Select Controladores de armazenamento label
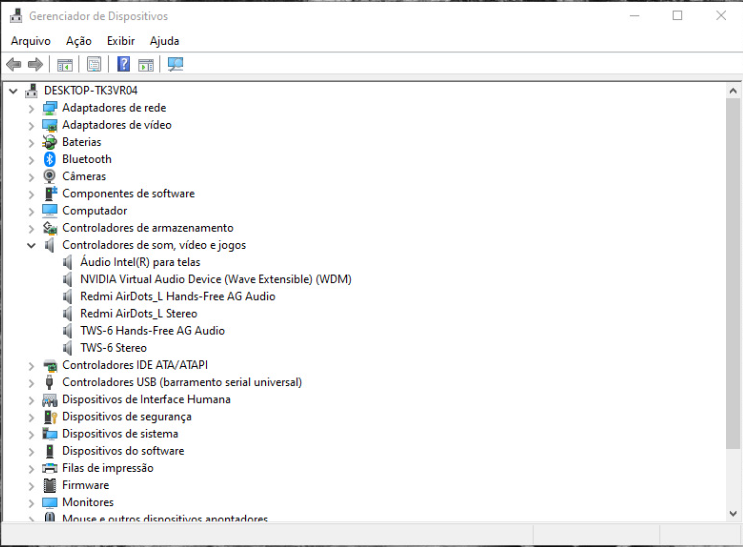Viewport: 743px width, 547px height. pyautogui.click(x=147, y=228)
